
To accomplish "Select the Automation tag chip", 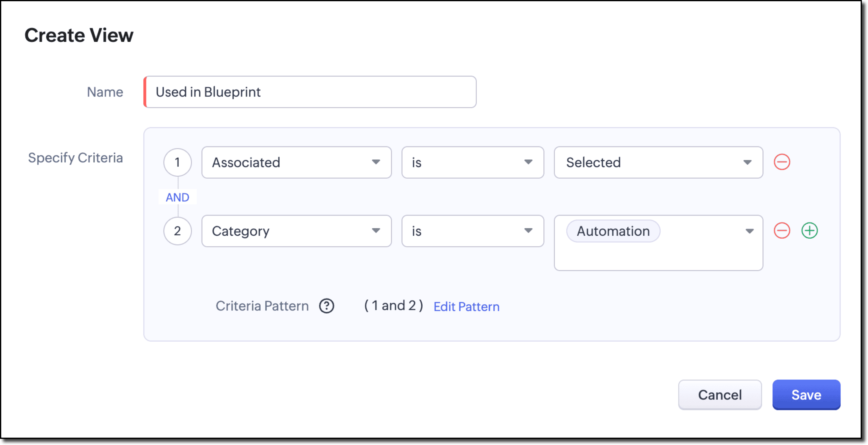I will (613, 231).
